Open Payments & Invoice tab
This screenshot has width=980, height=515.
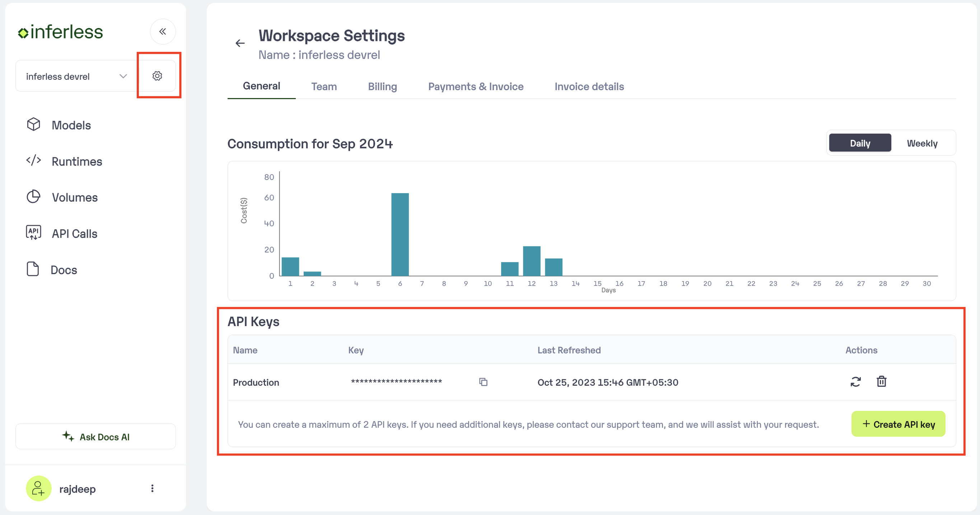(x=476, y=87)
